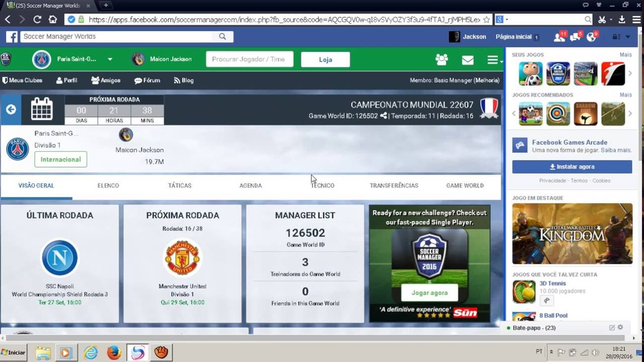Open the Fórum menu item
Image resolution: width=644 pixels, height=362 pixels.
click(147, 80)
